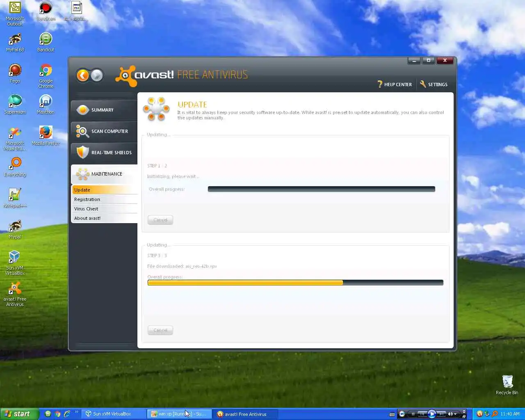The height and width of the screenshot is (420, 525).
Task: Open Everything search desktop shortcut
Action: tap(15, 167)
